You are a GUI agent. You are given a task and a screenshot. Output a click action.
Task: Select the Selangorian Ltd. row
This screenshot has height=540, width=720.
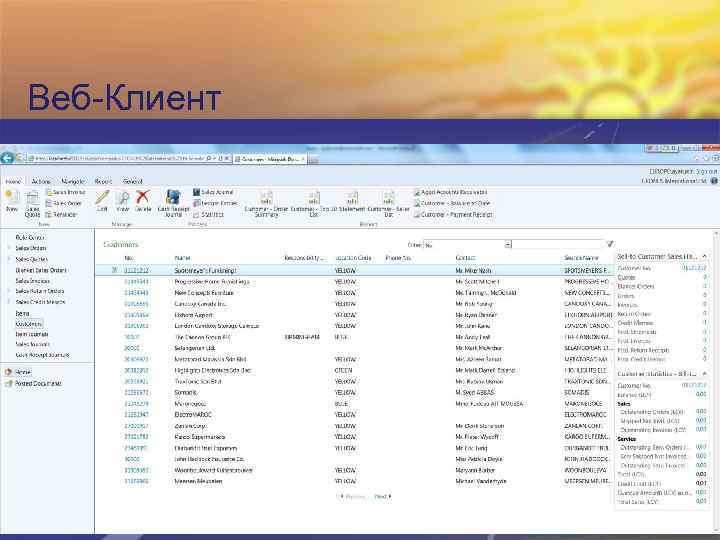click(x=354, y=348)
